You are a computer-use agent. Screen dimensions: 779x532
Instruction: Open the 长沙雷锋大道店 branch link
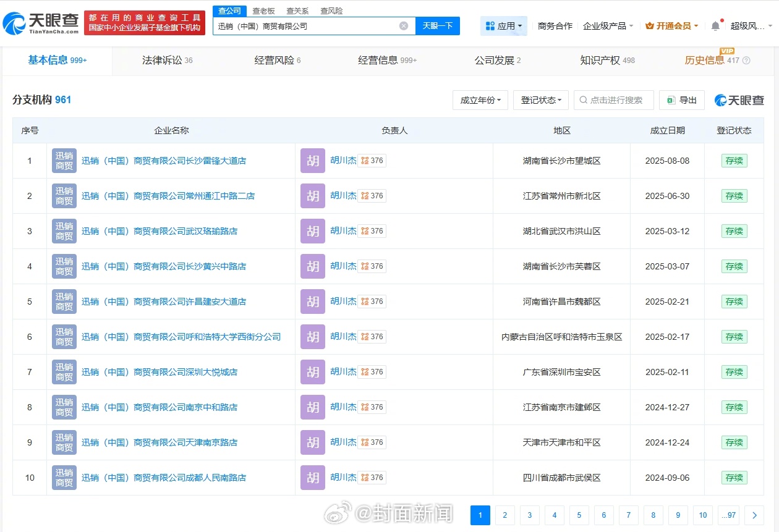pos(164,161)
